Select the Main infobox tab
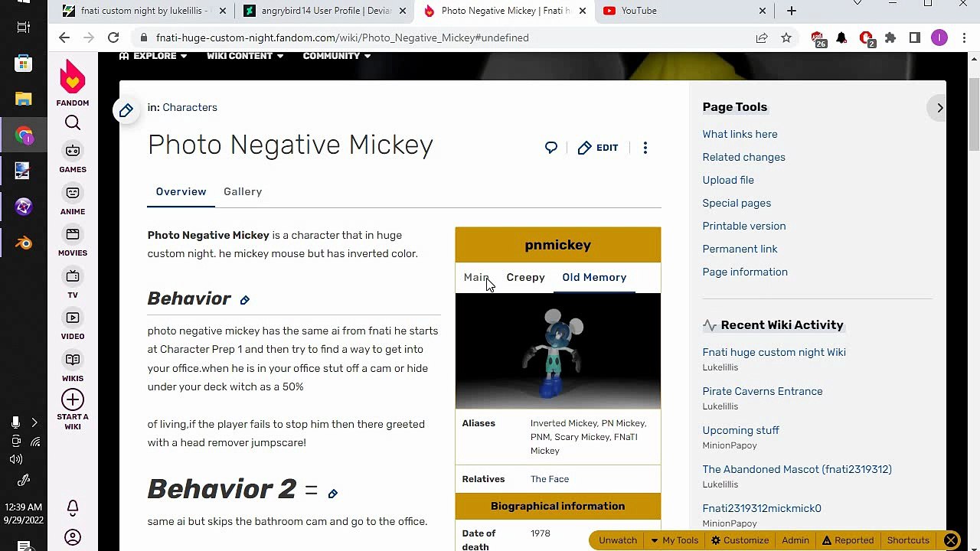 click(x=476, y=277)
